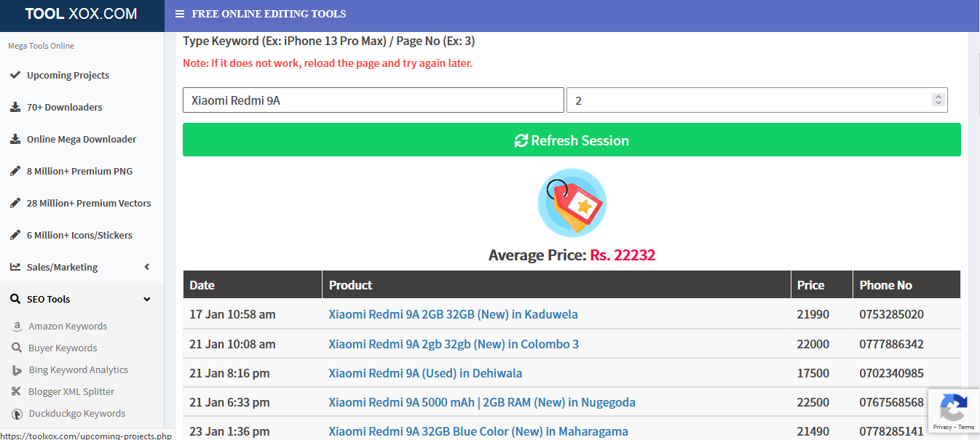Click the pencil icon beside 6 Million+ Icons/Stickers

pos(15,235)
